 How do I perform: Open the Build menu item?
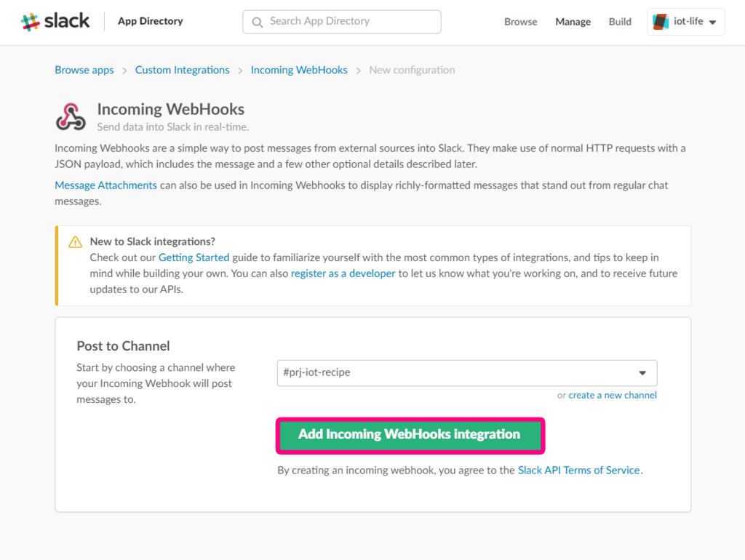[620, 22]
